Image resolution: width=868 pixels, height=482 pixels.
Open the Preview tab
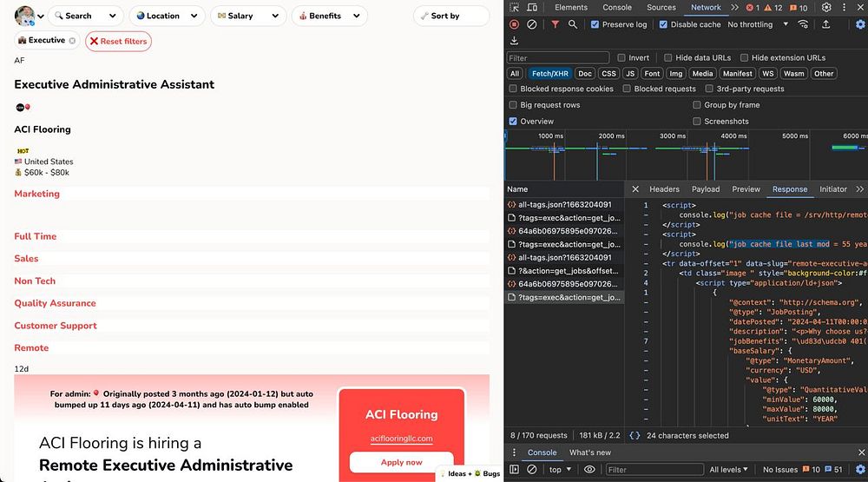click(746, 189)
